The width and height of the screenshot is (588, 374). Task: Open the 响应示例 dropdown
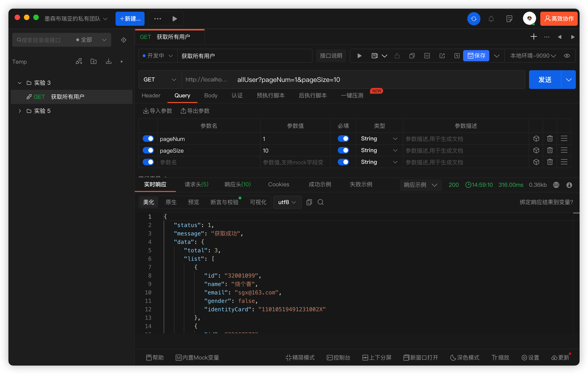point(420,185)
